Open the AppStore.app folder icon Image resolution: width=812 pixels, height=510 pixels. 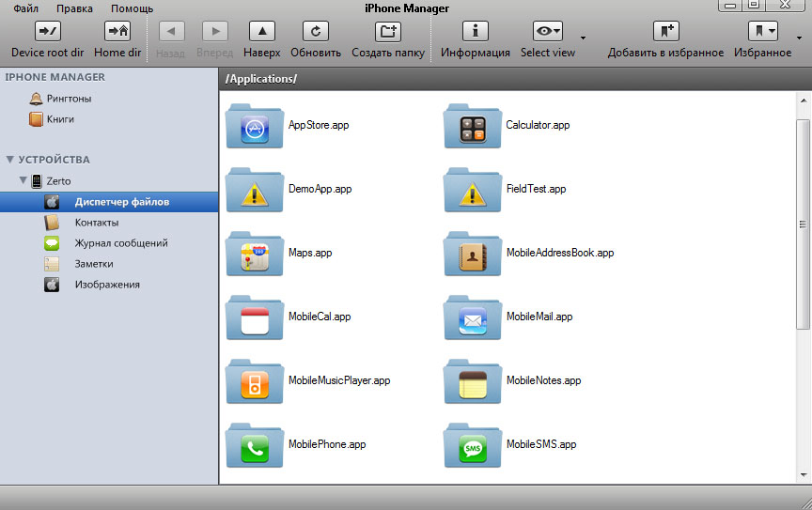click(x=255, y=126)
